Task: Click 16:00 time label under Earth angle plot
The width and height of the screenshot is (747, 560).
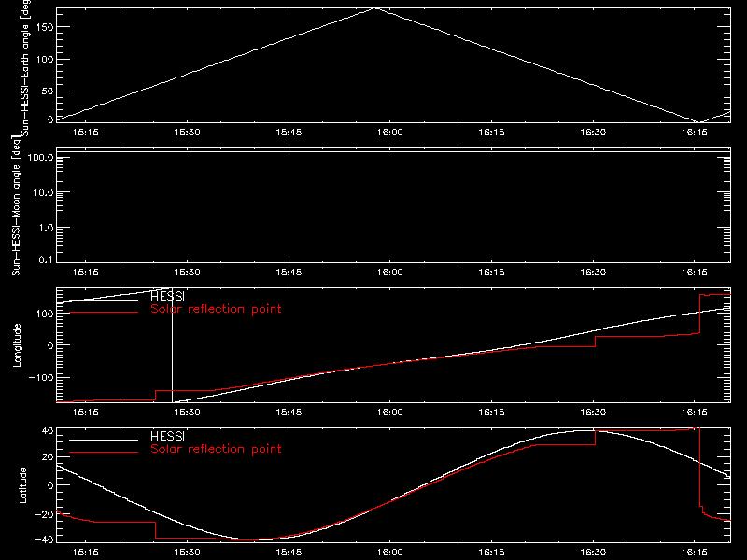Action: 389,133
